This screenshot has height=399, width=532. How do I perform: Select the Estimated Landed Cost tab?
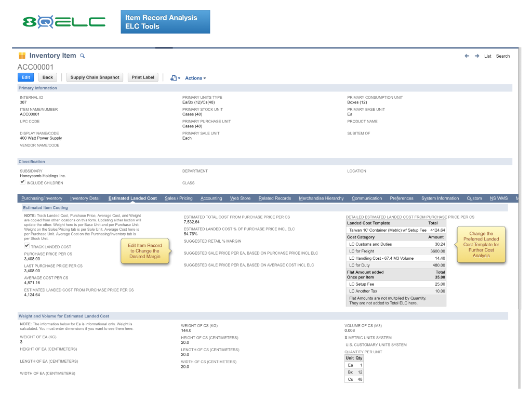[x=132, y=198]
